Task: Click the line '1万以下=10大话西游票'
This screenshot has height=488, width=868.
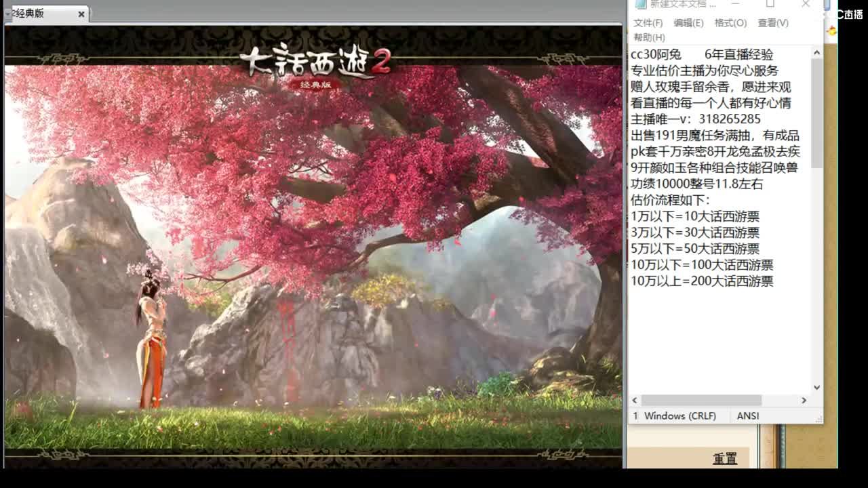Action: 695,216
